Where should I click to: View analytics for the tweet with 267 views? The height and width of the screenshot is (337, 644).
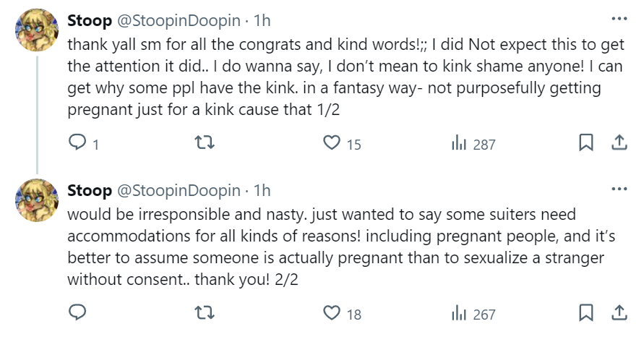pos(459,313)
